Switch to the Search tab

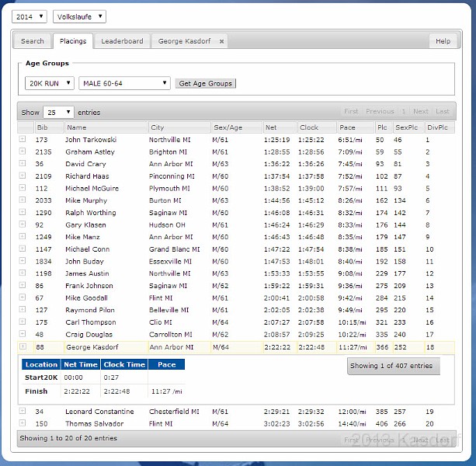33,41
